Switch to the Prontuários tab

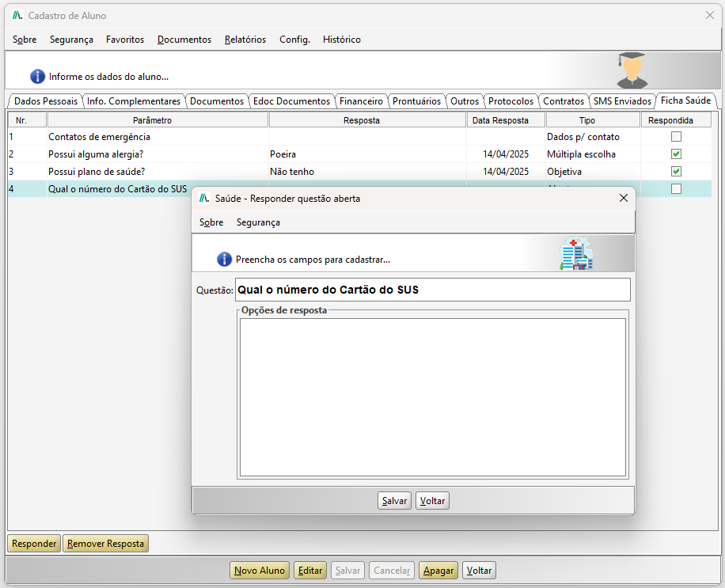click(x=416, y=101)
